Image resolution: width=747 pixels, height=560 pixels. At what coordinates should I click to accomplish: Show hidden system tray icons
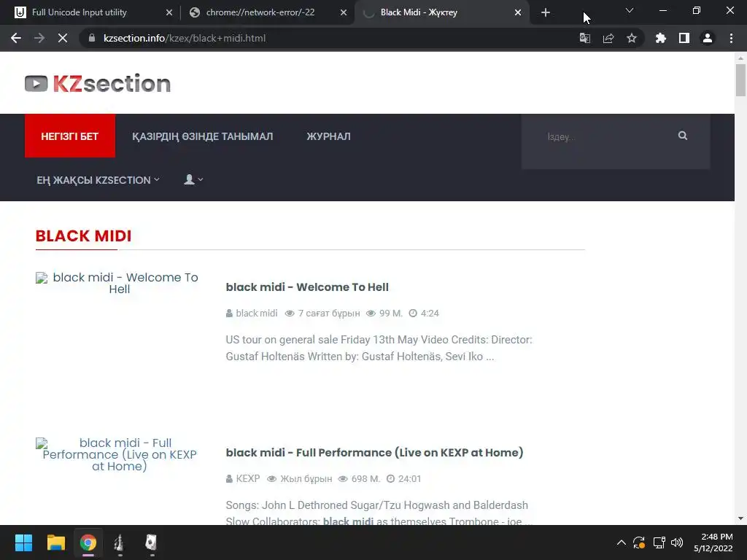tap(622, 542)
